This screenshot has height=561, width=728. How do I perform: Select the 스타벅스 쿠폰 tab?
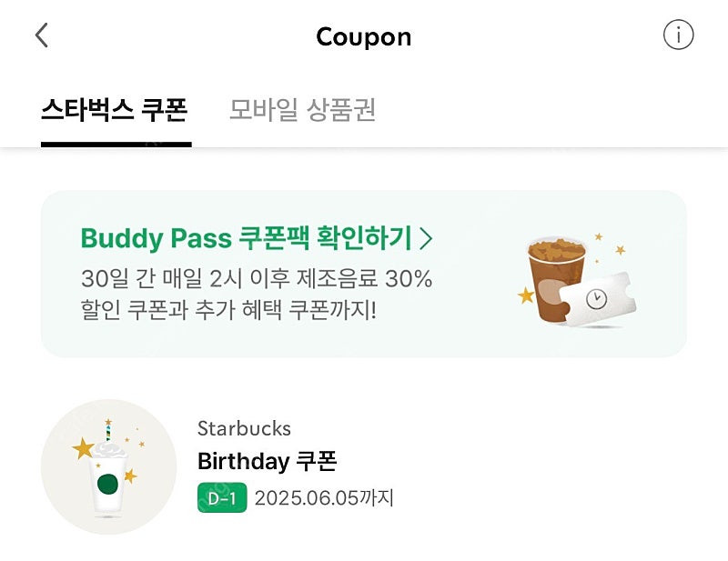pos(116,110)
